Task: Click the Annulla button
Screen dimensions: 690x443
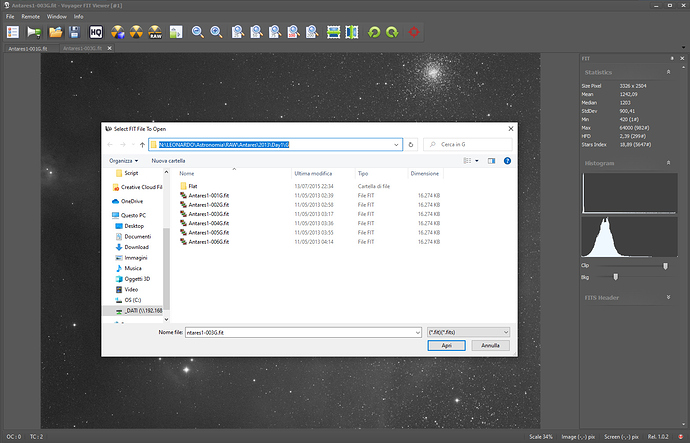Action: [490, 345]
